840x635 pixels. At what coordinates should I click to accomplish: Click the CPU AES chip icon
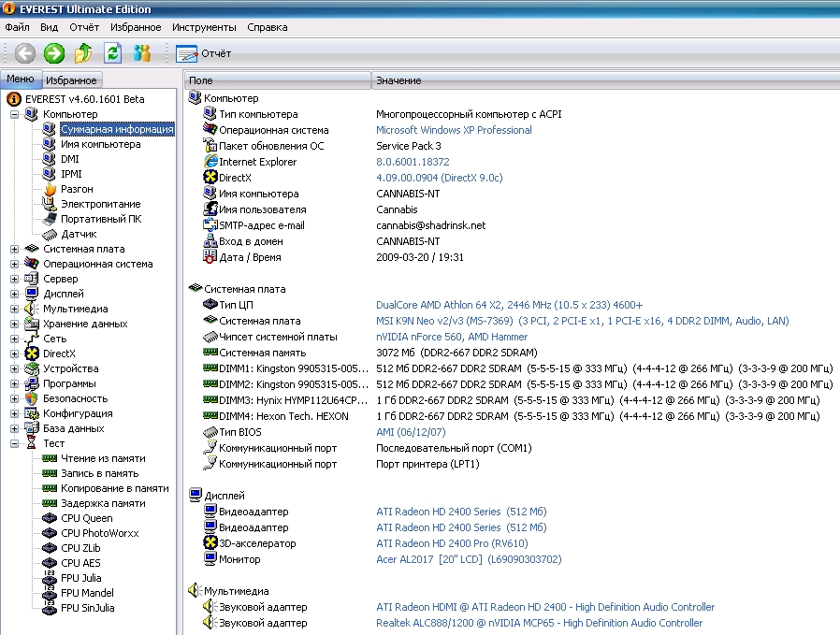[50, 563]
